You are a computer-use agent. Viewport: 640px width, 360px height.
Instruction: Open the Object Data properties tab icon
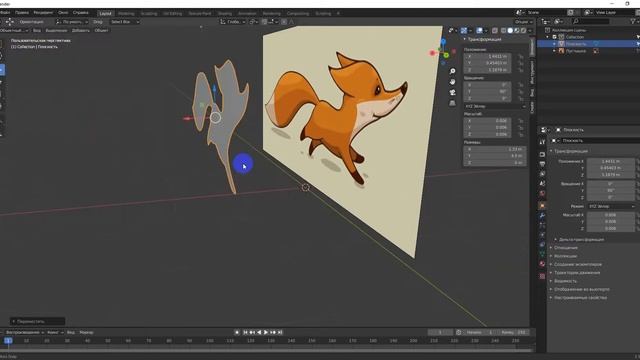click(542, 254)
